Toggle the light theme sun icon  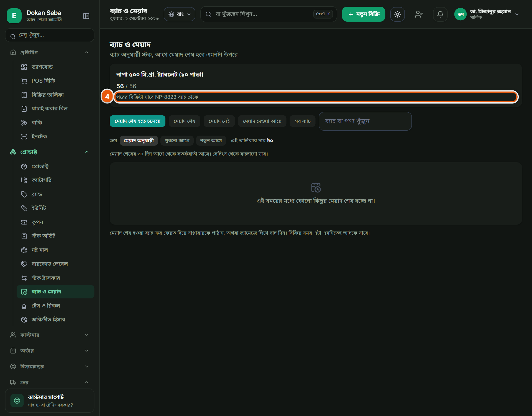(x=397, y=14)
